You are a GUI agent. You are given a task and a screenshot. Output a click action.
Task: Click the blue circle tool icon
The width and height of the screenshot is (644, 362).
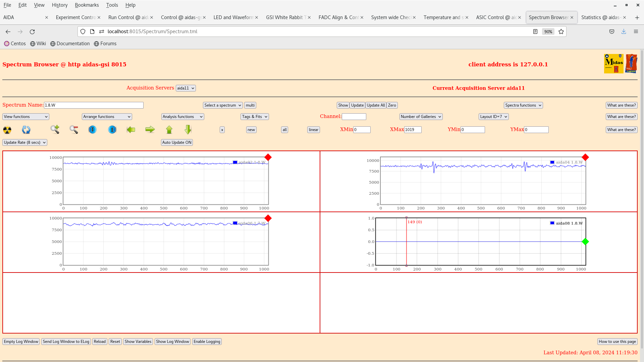pyautogui.click(x=93, y=129)
